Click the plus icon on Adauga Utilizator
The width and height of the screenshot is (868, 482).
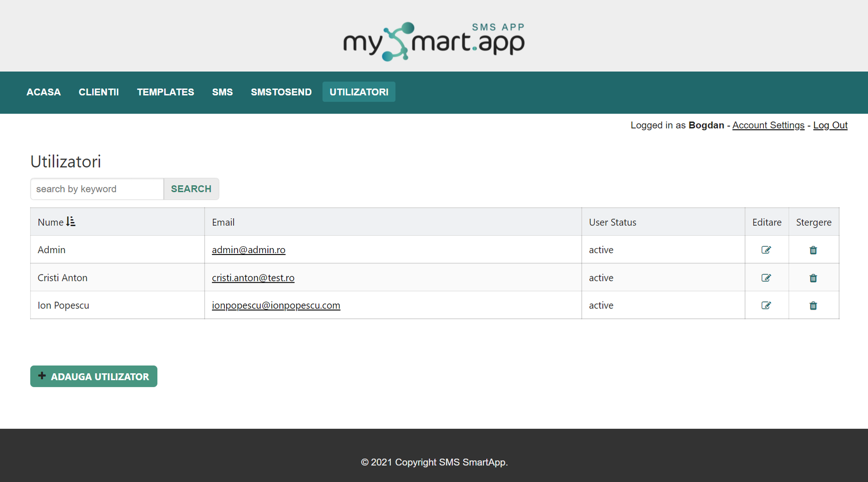pyautogui.click(x=42, y=376)
